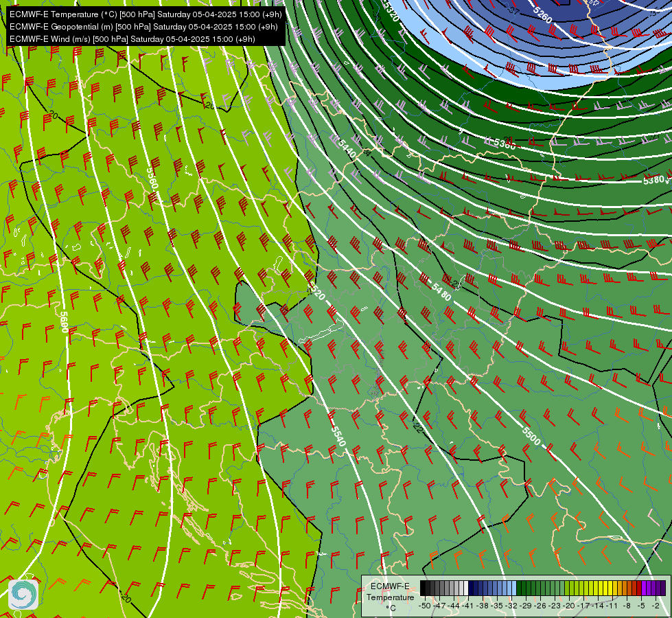Click the 22 isotherm label on map
The image size is (672, 618).
pos(418,427)
